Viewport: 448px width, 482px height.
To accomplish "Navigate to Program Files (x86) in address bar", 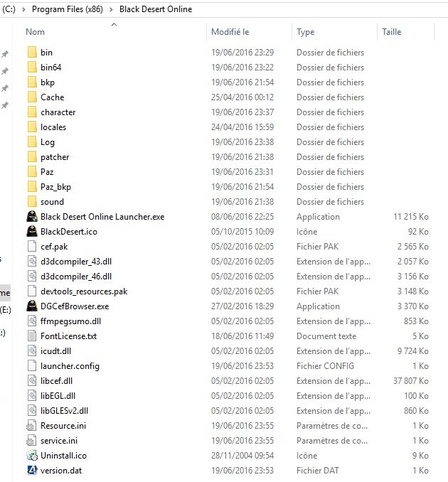I will (x=67, y=9).
